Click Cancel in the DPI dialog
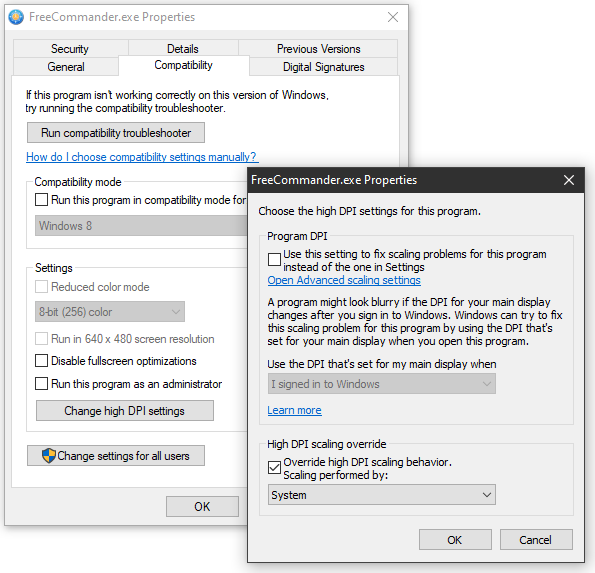Image resolution: width=595 pixels, height=573 pixels. (x=536, y=540)
